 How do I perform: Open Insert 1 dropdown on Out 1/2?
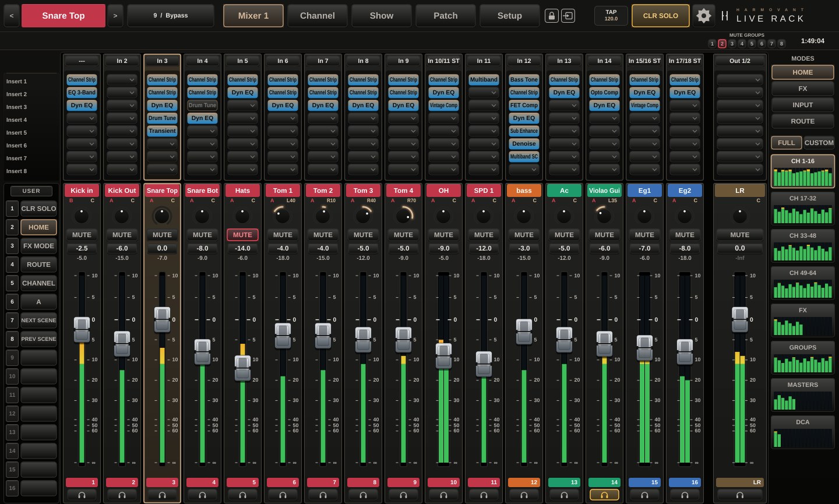point(740,79)
